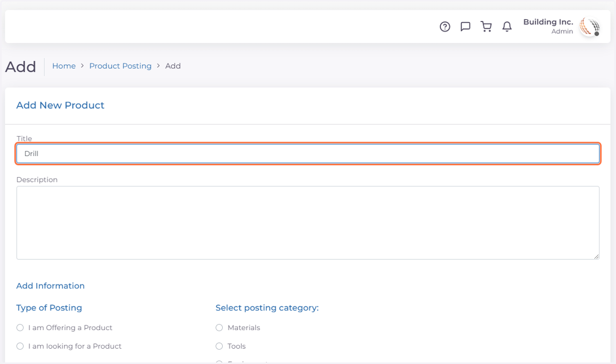Choose the Materials posting category
The height and width of the screenshot is (364, 616).
click(x=219, y=328)
